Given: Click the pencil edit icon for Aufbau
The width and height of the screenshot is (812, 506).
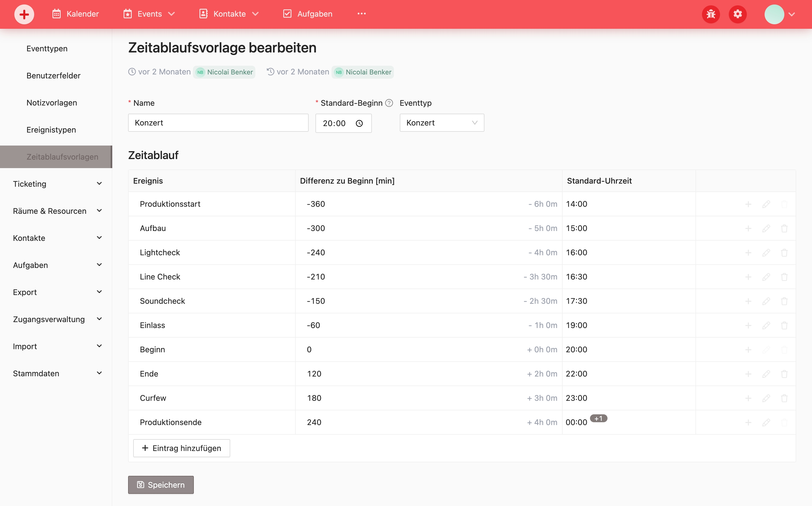Looking at the screenshot, I should [766, 228].
